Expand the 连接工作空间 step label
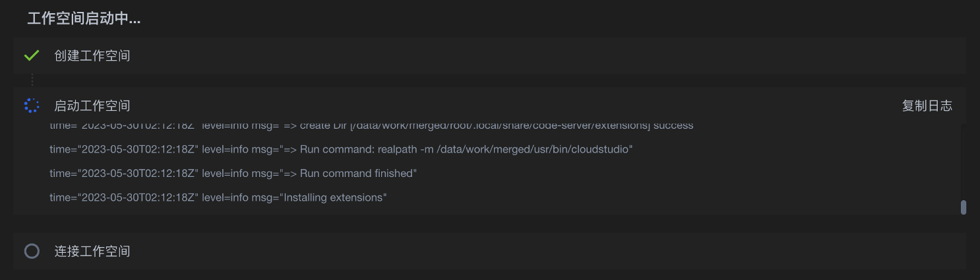The height and width of the screenshot is (280, 980). coord(92,251)
